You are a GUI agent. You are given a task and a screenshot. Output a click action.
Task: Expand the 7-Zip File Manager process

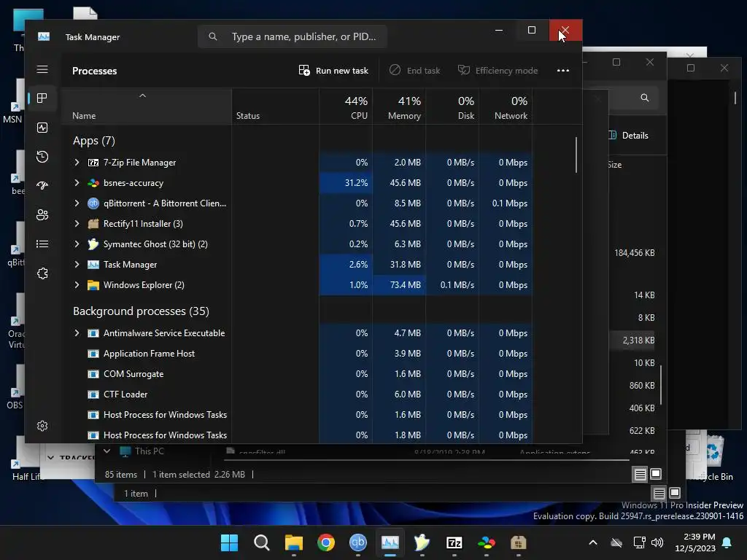pos(77,163)
